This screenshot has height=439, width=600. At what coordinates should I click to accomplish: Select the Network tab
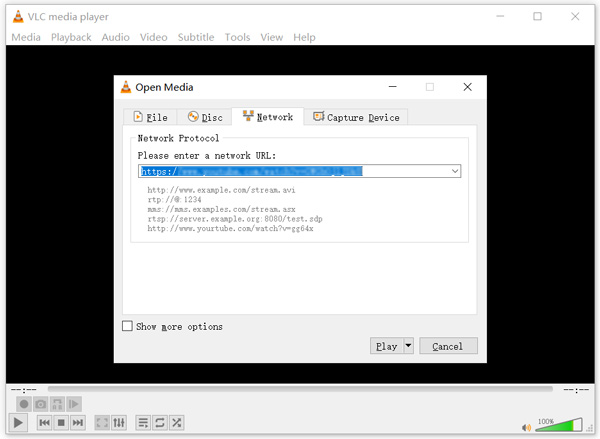coord(268,116)
